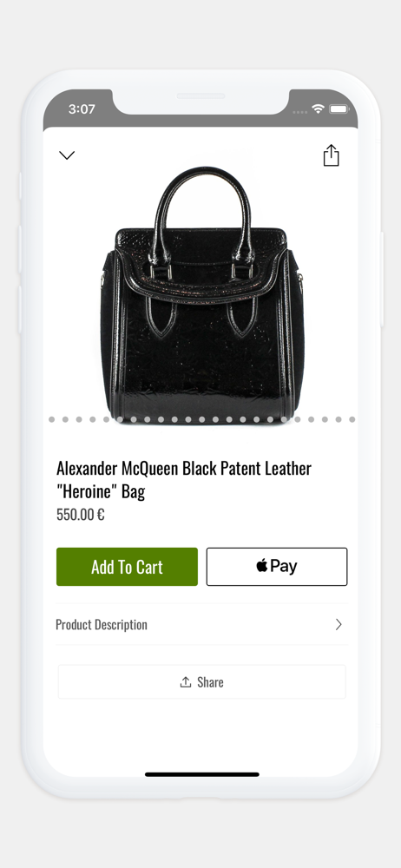Open the right chevron beside Product Description
This screenshot has width=401, height=868.
pyautogui.click(x=339, y=624)
